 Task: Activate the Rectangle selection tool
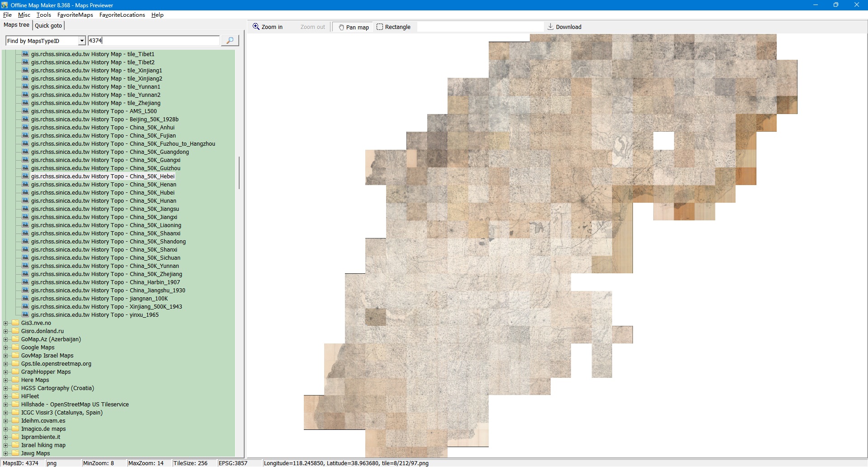point(393,27)
